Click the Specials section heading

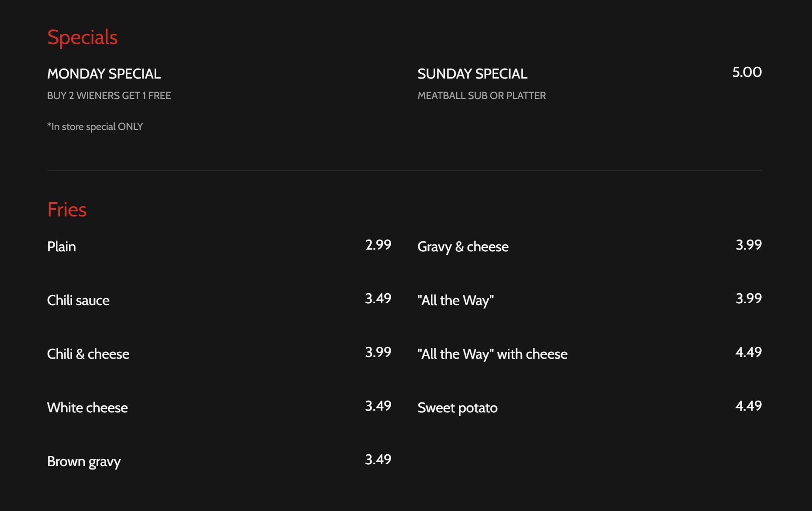[x=82, y=37]
